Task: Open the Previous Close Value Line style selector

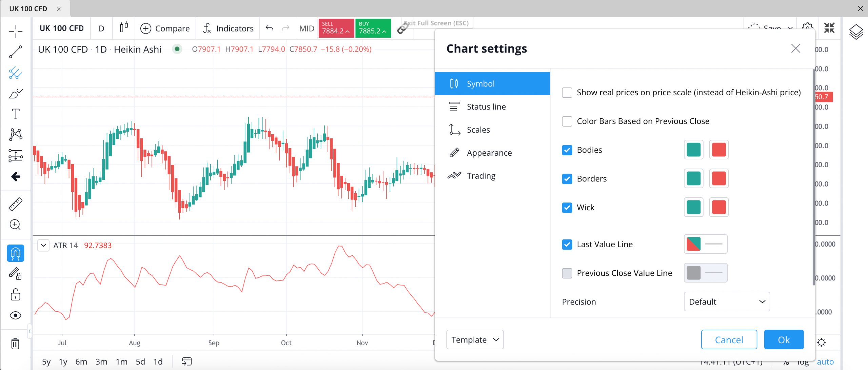Action: coord(705,273)
